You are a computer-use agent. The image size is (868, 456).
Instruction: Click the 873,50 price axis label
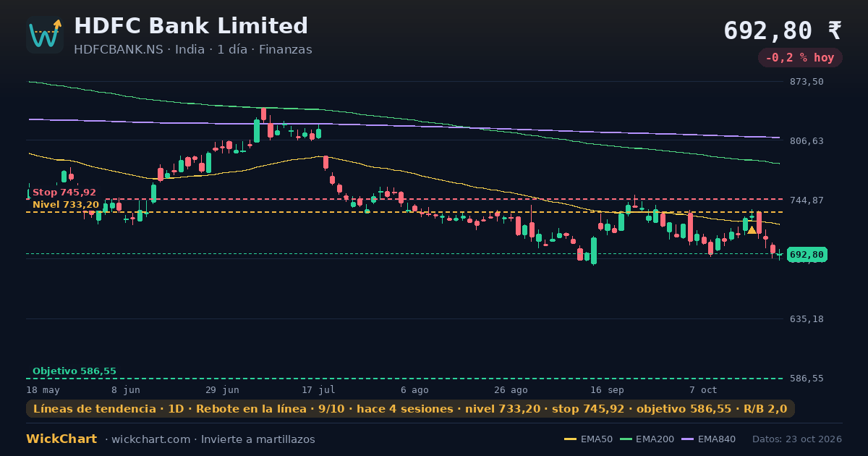click(807, 82)
